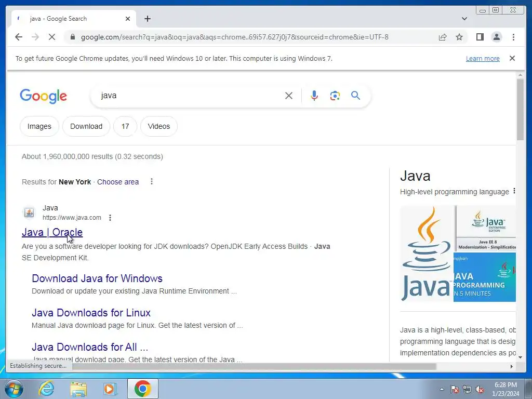
Task: Select the '17' filter chip
Action: [x=125, y=126]
